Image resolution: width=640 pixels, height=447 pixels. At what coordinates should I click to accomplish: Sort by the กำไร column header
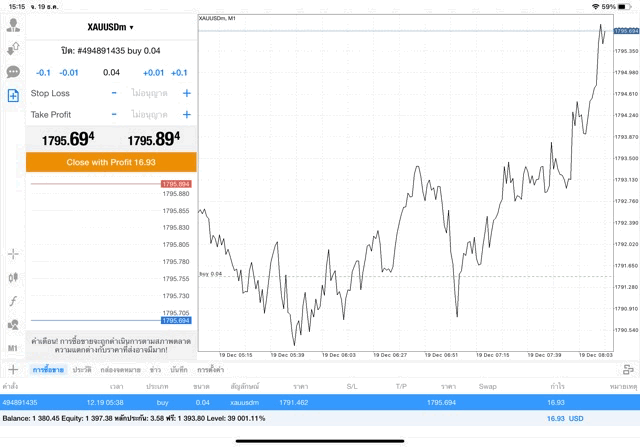click(554, 385)
